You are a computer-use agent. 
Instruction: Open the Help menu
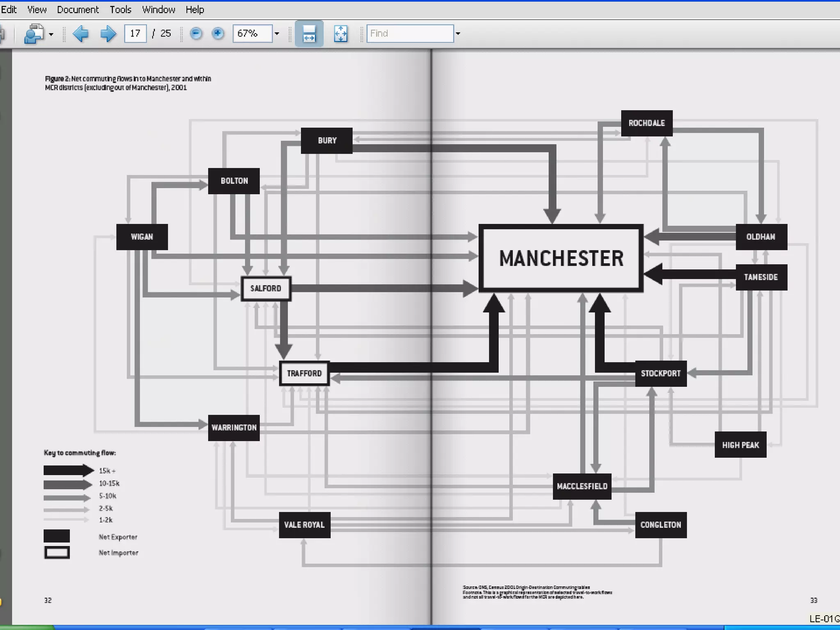194,9
